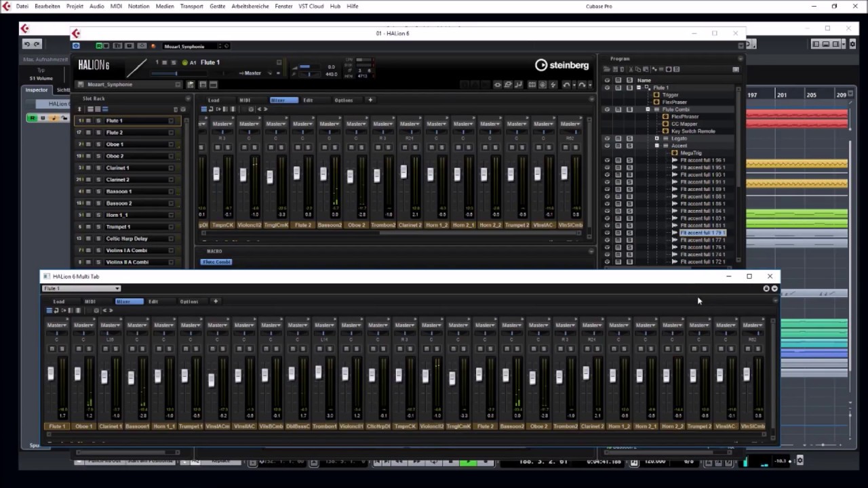868x488 pixels.
Task: Click the redo arrow in HALion toolbar
Action: coord(582,85)
